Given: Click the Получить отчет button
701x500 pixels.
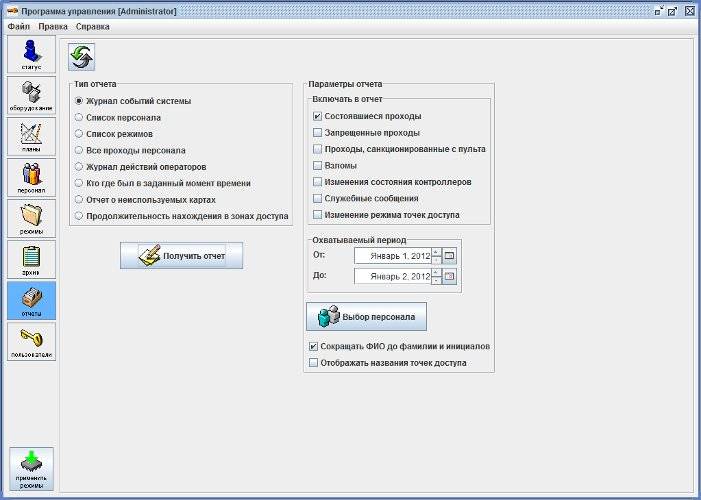Looking at the screenshot, I should tap(182, 256).
